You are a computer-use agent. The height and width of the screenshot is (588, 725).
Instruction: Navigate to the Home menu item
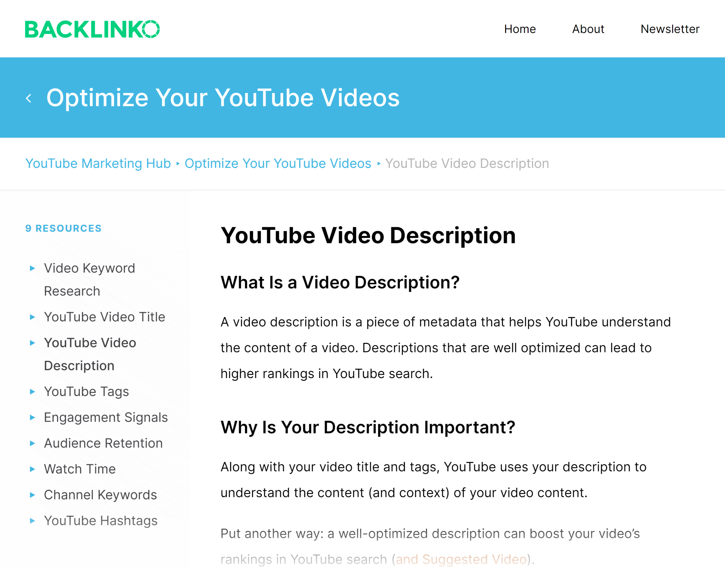[520, 29]
